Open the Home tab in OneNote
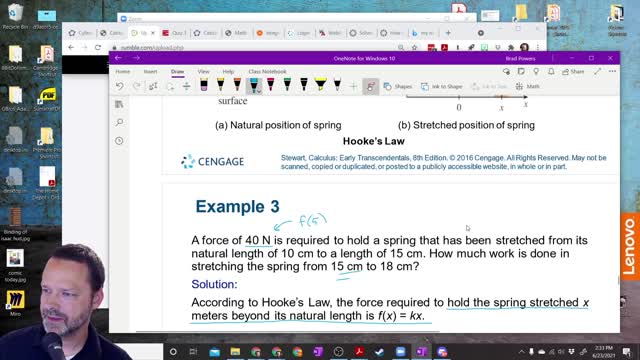Image resolution: width=640 pixels, height=360 pixels. click(x=122, y=71)
